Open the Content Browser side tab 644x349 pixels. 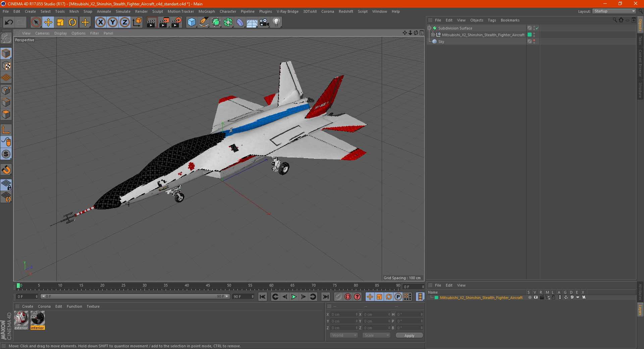coord(640,63)
